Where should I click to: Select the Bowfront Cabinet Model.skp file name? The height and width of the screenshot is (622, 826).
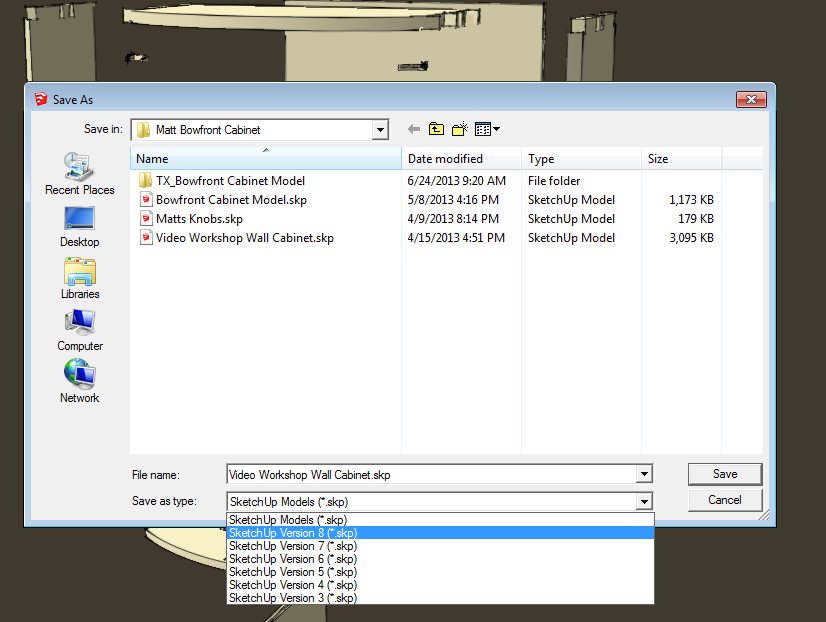tap(231, 200)
